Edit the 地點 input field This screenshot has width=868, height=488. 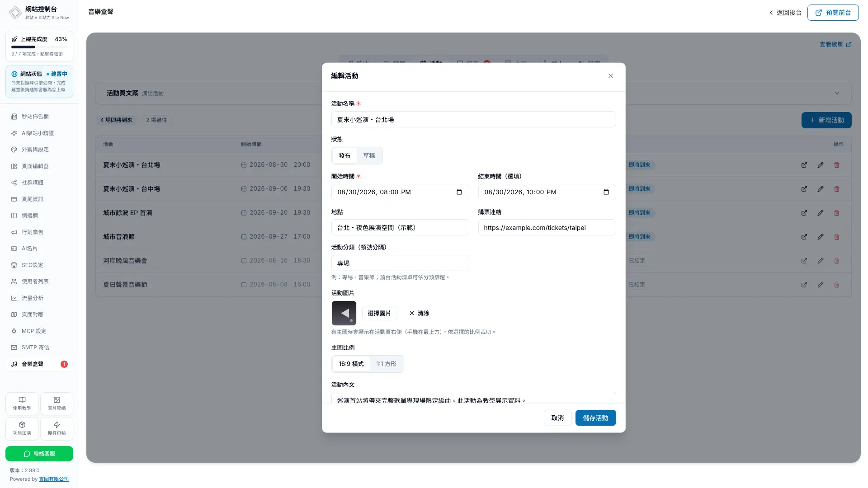tap(400, 227)
